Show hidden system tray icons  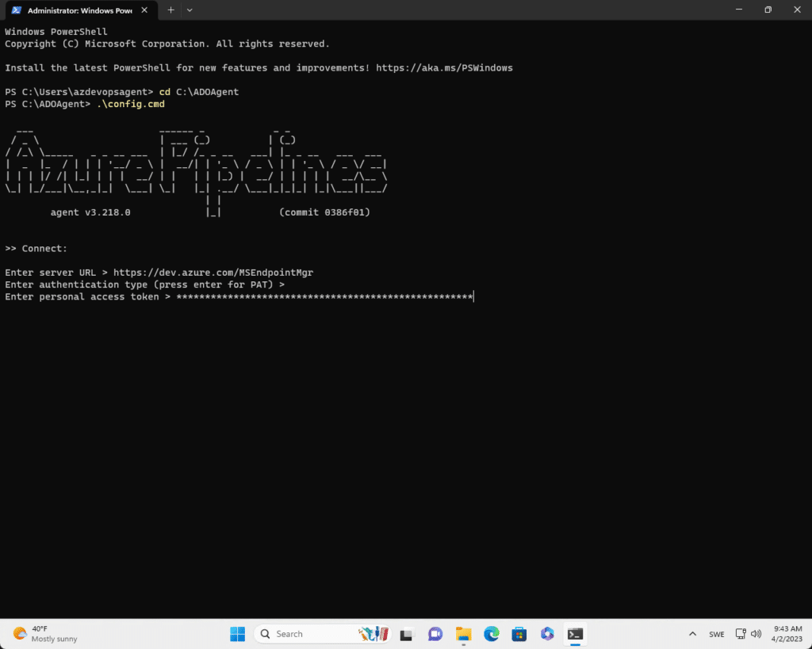pos(692,634)
